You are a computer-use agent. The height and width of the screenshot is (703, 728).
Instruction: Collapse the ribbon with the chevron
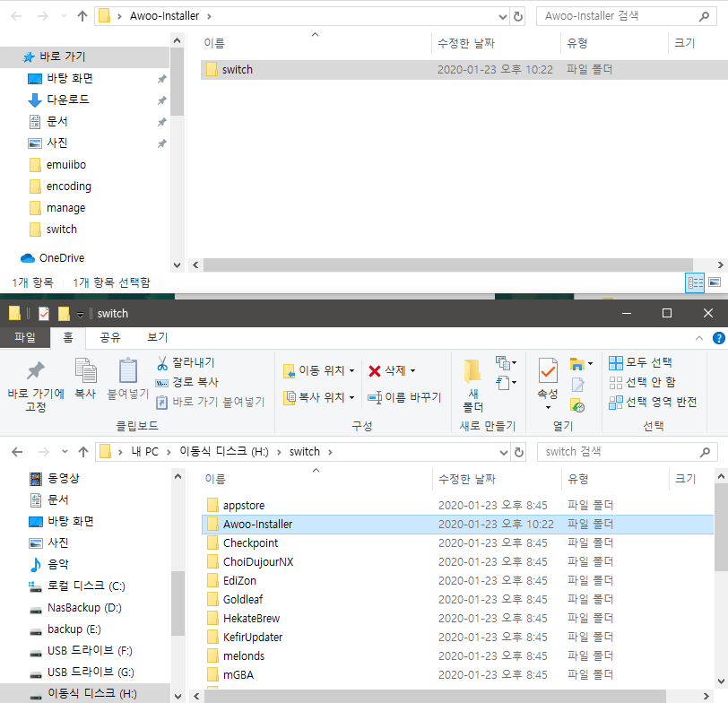click(698, 338)
